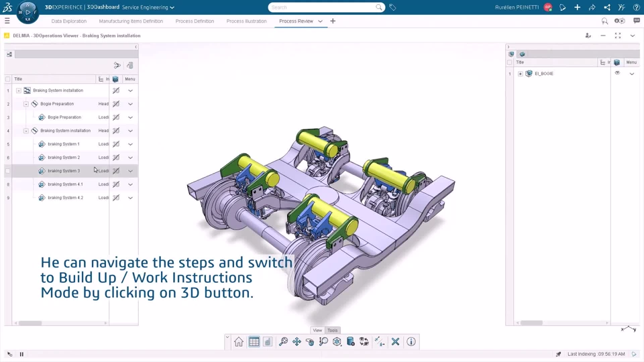Click the Menu column header in the left panel

tap(129, 79)
